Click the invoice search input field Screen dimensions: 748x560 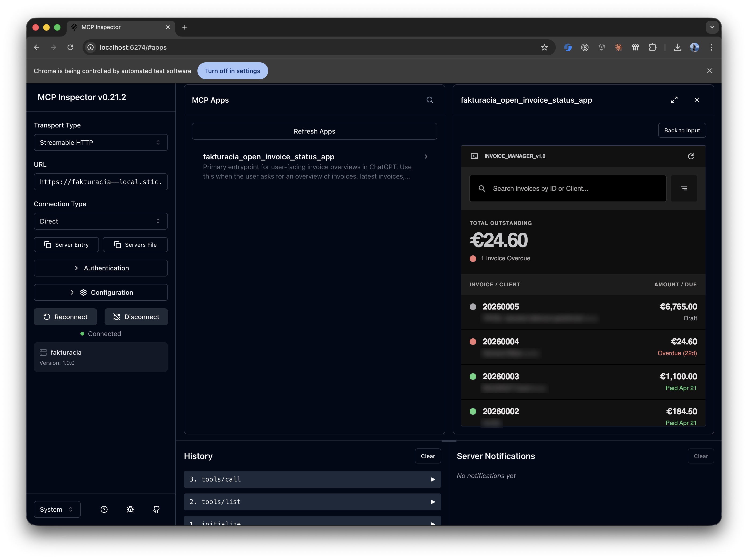coord(567,188)
